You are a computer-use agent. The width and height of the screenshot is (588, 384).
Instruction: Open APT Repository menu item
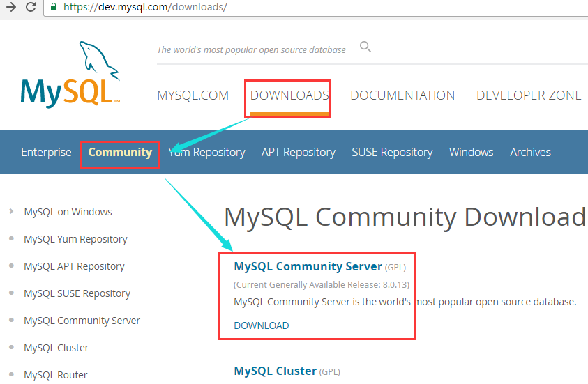click(299, 152)
